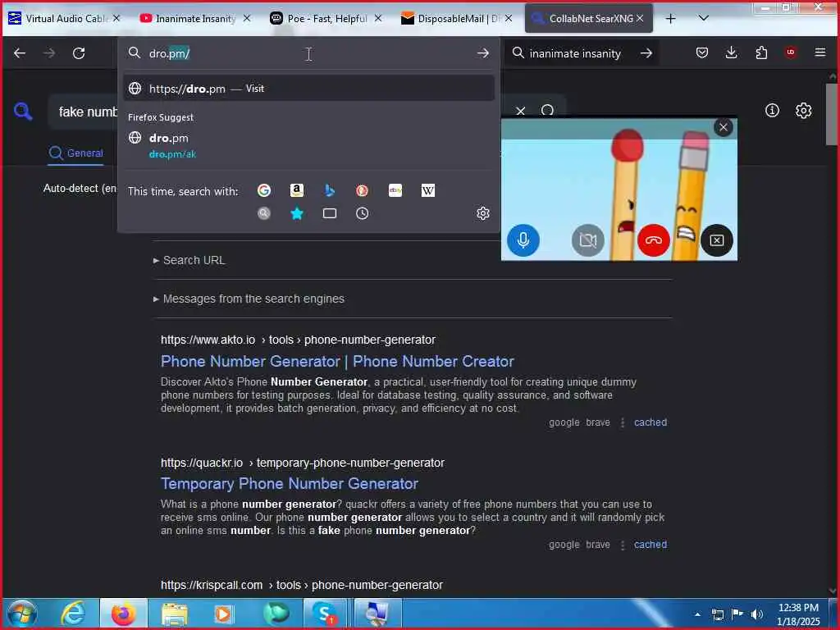Click the inanimate insanity search box
Image resolution: width=840 pixels, height=630 pixels.
pos(574,53)
